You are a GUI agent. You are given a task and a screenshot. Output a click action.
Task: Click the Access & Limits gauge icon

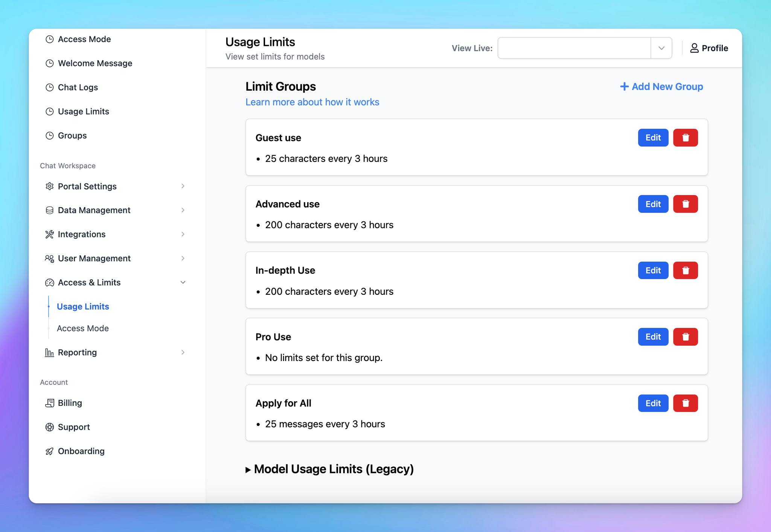click(49, 282)
